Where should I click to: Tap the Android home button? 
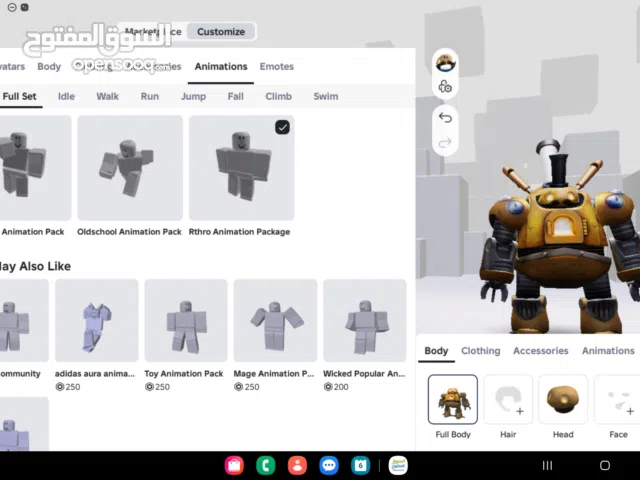604,465
